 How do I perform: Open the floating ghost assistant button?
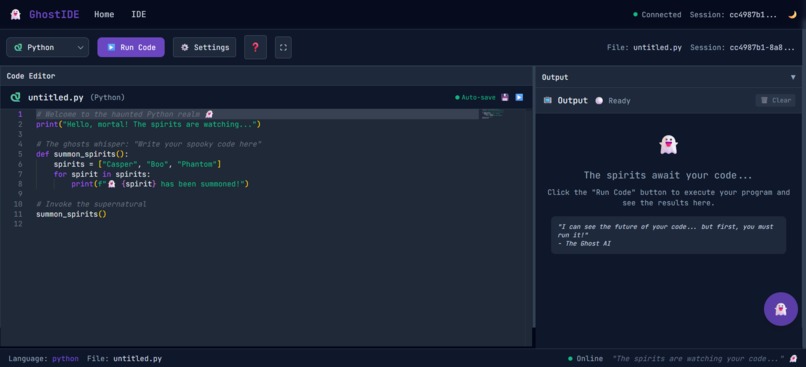(781, 309)
